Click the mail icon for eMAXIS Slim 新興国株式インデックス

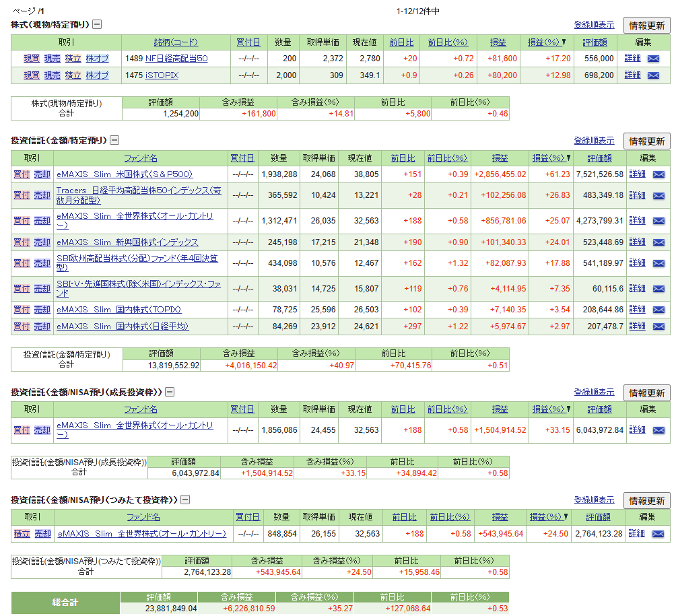pyautogui.click(x=658, y=242)
